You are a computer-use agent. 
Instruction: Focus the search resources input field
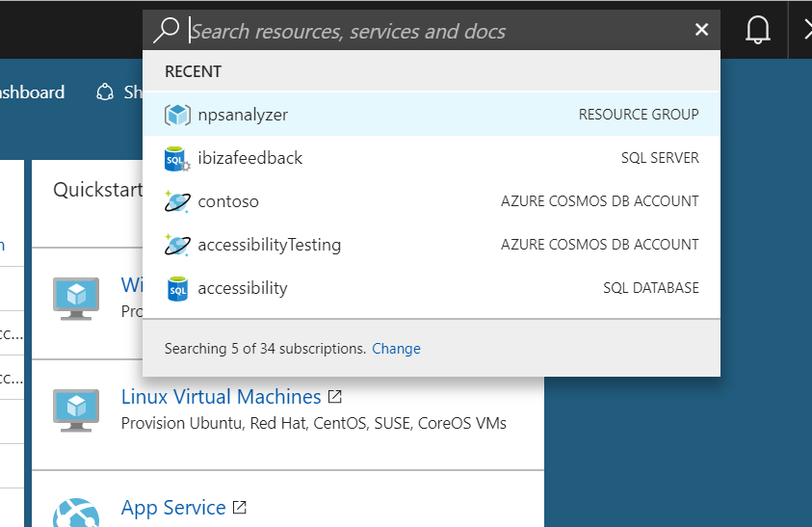pyautogui.click(x=433, y=31)
